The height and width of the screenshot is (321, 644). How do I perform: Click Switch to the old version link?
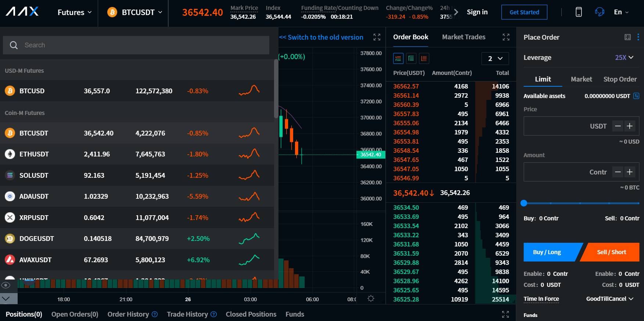321,37
